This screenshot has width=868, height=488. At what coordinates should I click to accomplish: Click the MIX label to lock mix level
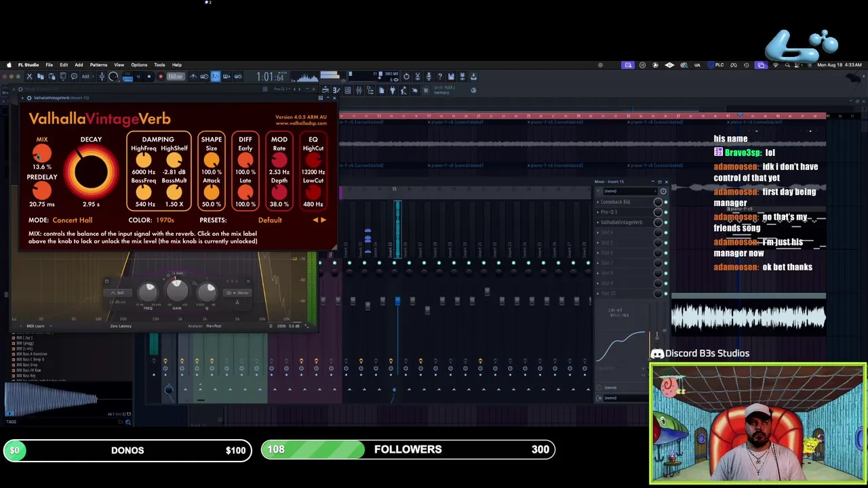coord(42,140)
